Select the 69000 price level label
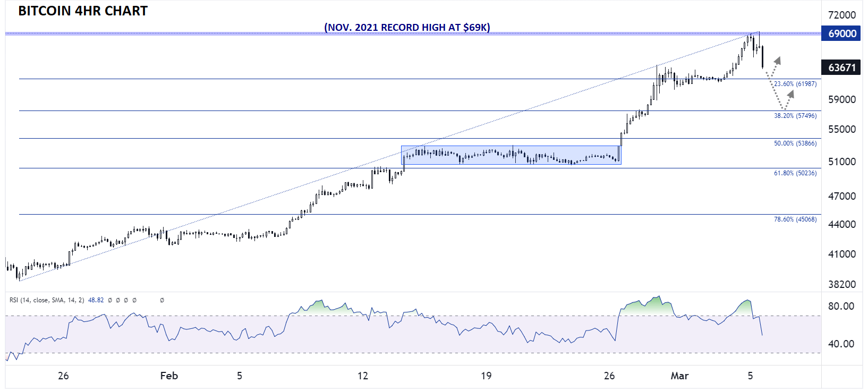Image resolution: width=868 pixels, height=391 pixels. click(x=841, y=33)
